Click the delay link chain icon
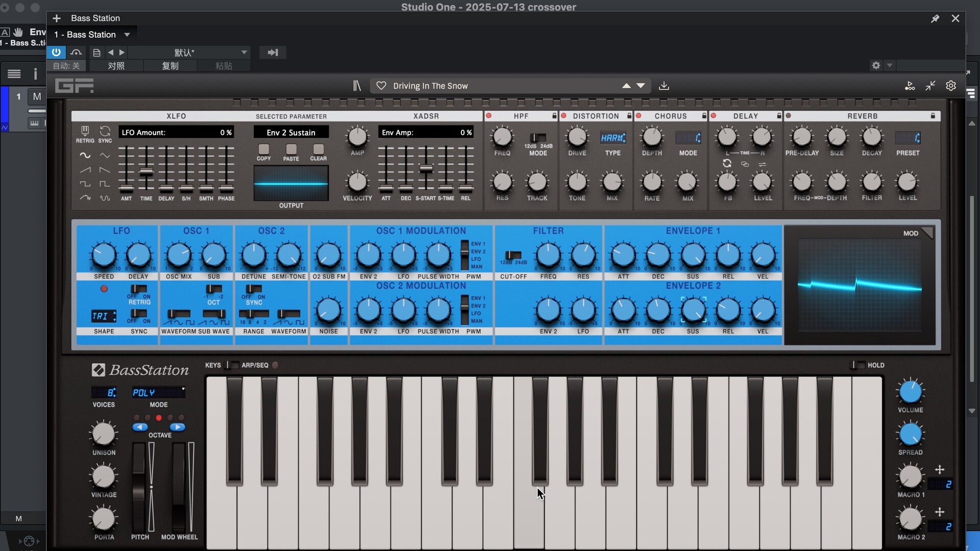 [x=745, y=164]
